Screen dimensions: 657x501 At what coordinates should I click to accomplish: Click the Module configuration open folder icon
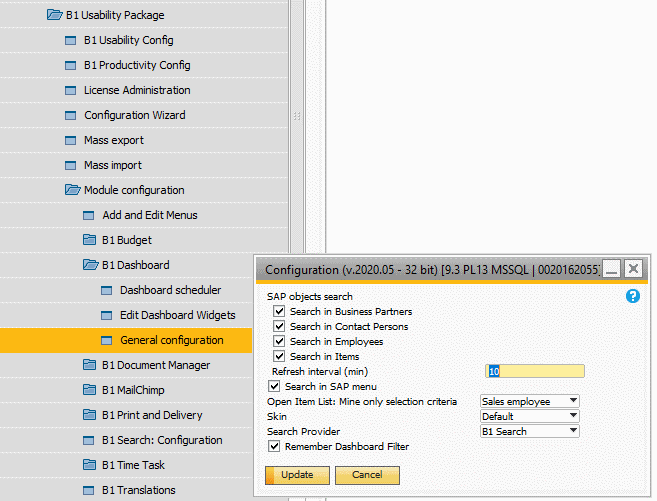[x=72, y=190]
